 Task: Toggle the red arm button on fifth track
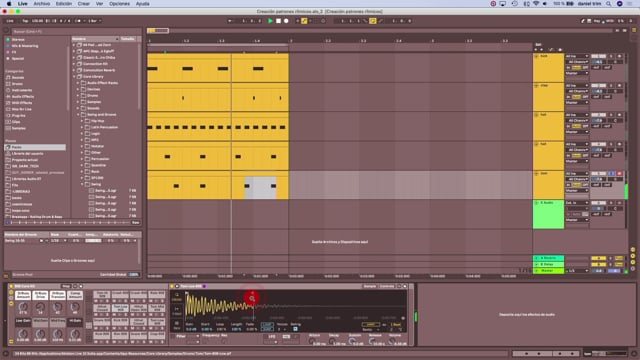click(619, 173)
